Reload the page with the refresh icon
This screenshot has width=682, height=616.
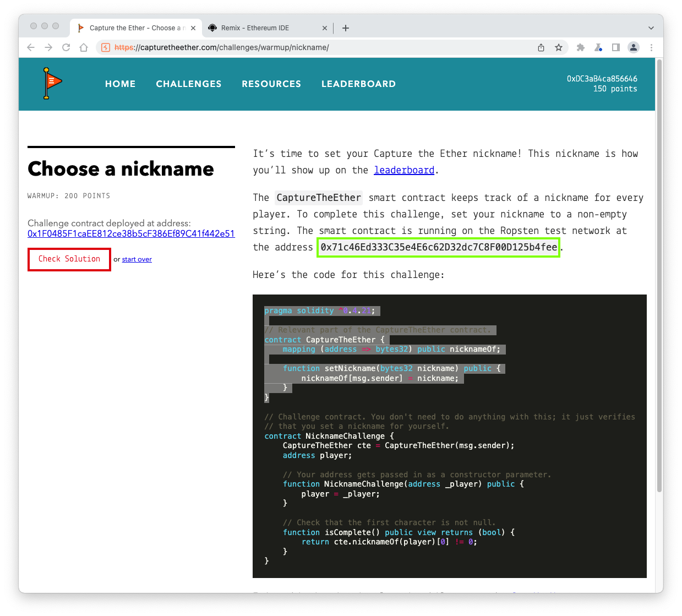click(66, 47)
